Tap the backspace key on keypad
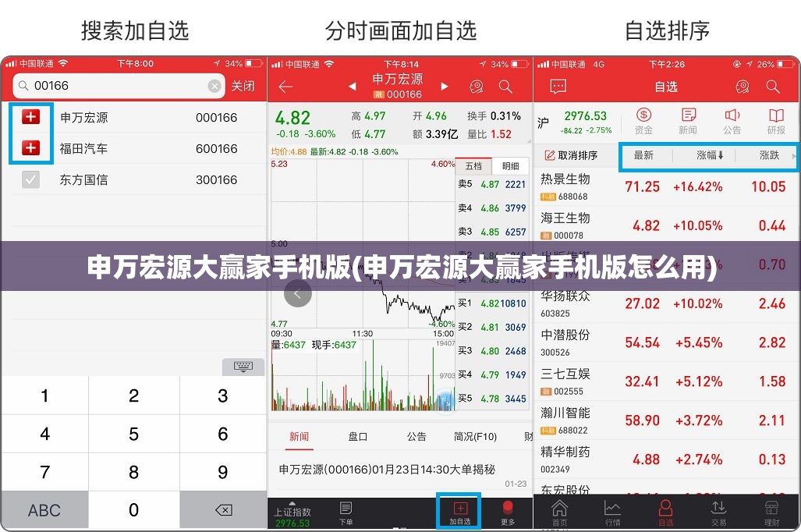The width and height of the screenshot is (801, 532). (x=223, y=509)
